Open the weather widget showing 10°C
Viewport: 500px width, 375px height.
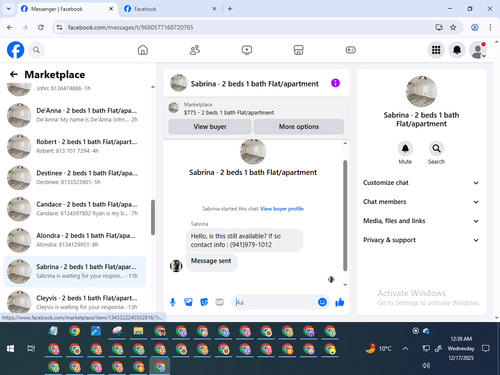pyautogui.click(x=378, y=349)
